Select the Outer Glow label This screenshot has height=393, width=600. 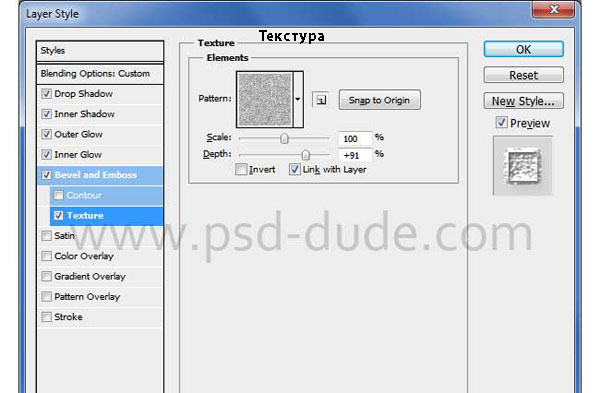click(x=78, y=134)
